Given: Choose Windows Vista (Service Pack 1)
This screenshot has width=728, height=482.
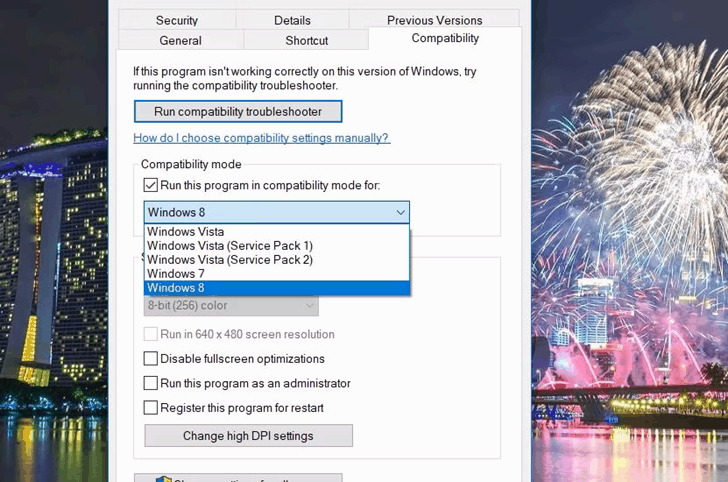Looking at the screenshot, I should pyautogui.click(x=277, y=245).
